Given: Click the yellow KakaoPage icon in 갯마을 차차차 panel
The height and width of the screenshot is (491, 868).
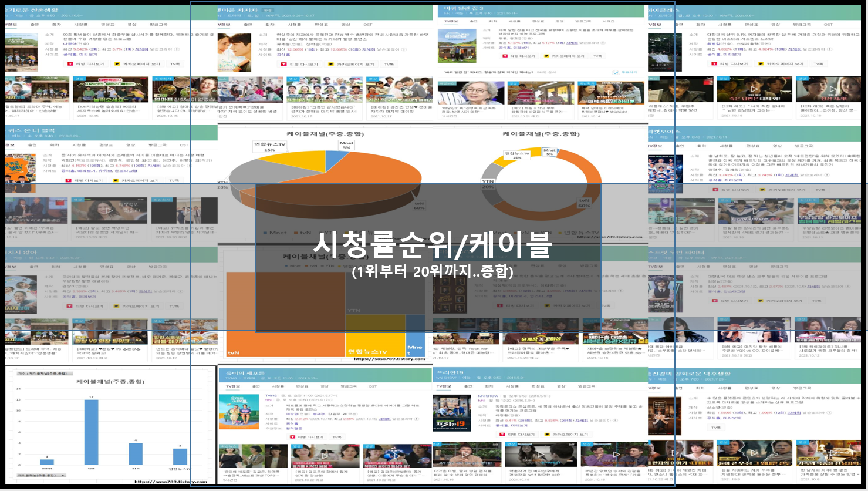Looking at the screenshot, I should pyautogui.click(x=330, y=64).
